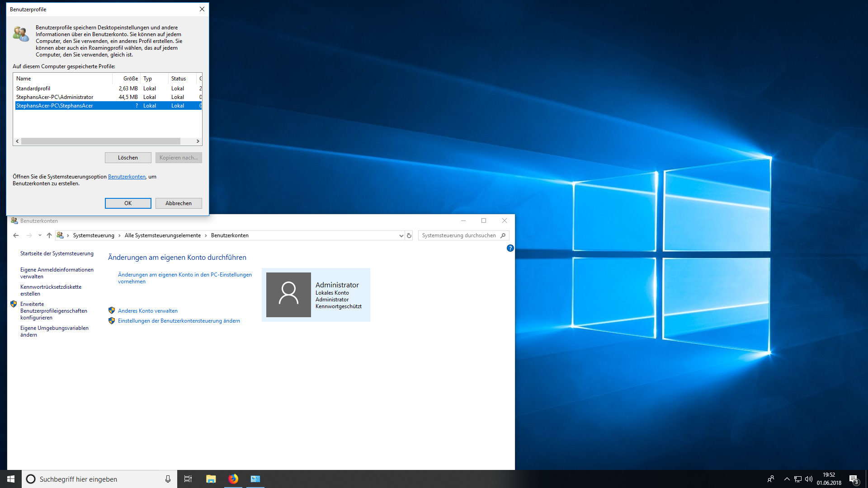The image size is (868, 488).
Task: Click the refresh icon beside address bar
Action: [x=409, y=235]
